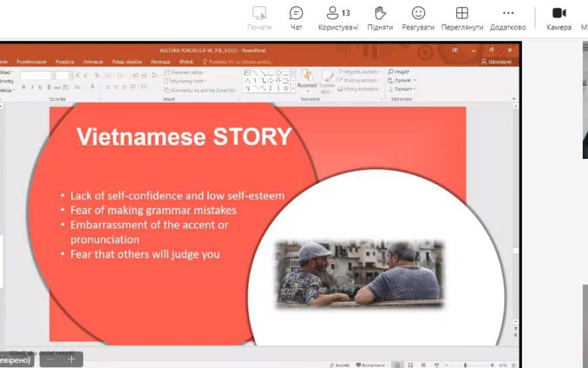This screenshot has height=368, width=588.
Task: Toggle text shadow formatting
Action: pos(49,87)
